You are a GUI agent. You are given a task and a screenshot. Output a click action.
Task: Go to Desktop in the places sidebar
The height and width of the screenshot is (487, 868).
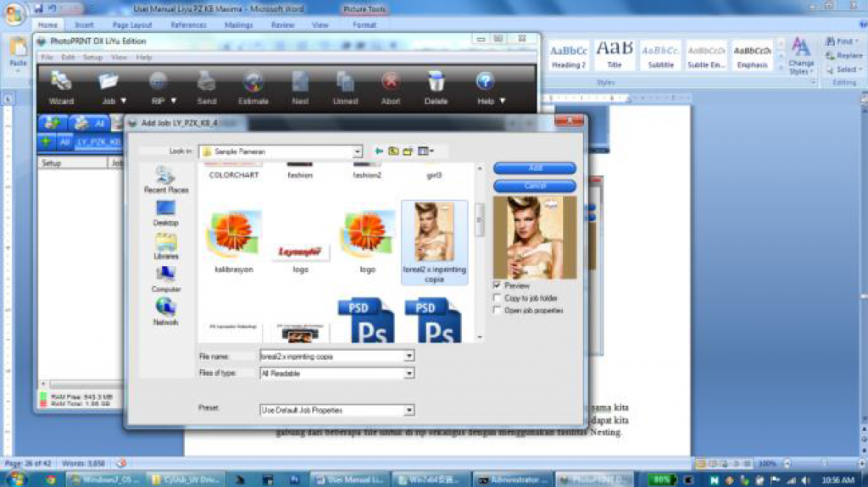pyautogui.click(x=165, y=212)
